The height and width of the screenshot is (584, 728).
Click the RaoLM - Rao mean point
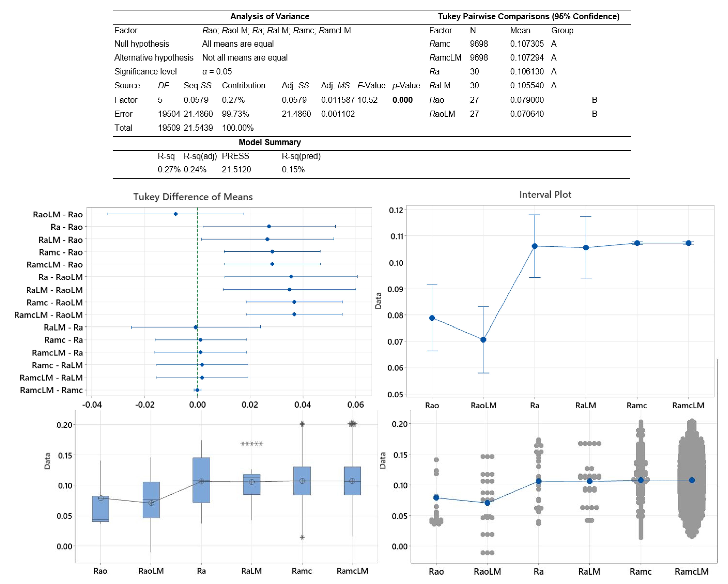click(176, 214)
